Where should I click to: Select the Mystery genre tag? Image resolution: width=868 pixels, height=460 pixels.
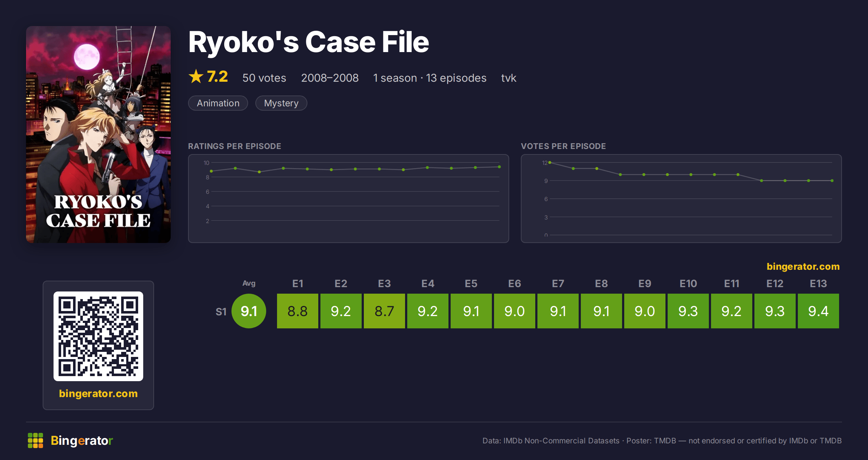click(281, 103)
